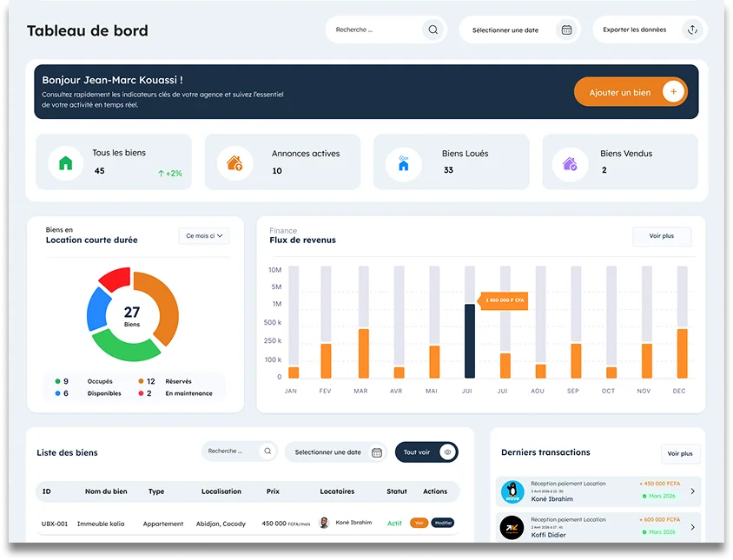This screenshot has height=560, width=733.
Task: Click Modifier for the Immeuble kalia property
Action: click(x=441, y=523)
